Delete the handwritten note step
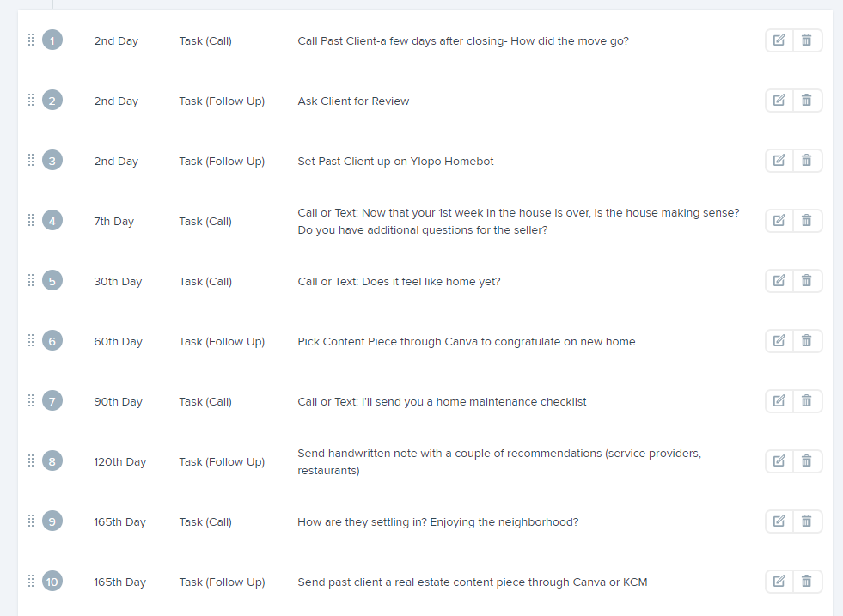The image size is (843, 616). pos(807,461)
